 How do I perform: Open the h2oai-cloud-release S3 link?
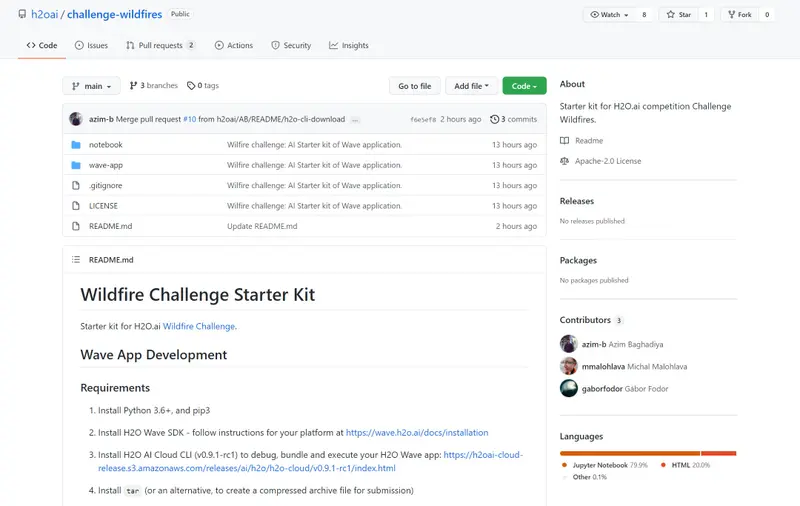pos(311,461)
